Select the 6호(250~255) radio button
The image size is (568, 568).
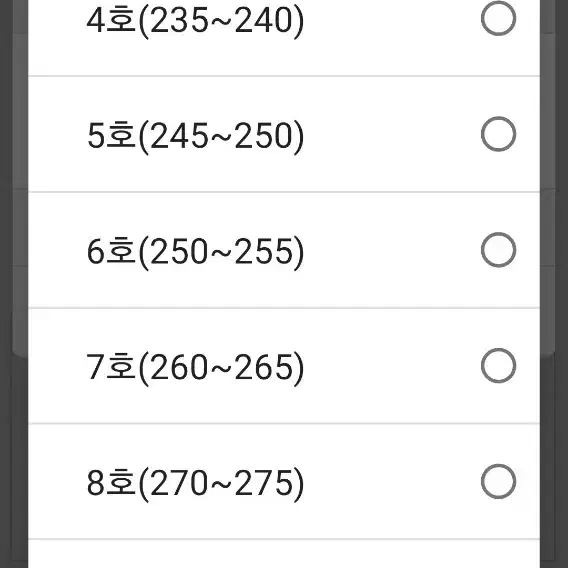(498, 250)
